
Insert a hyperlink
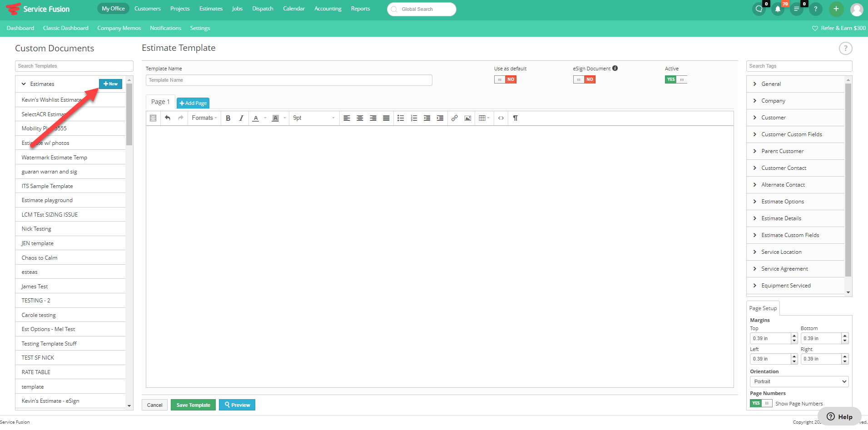(x=455, y=118)
